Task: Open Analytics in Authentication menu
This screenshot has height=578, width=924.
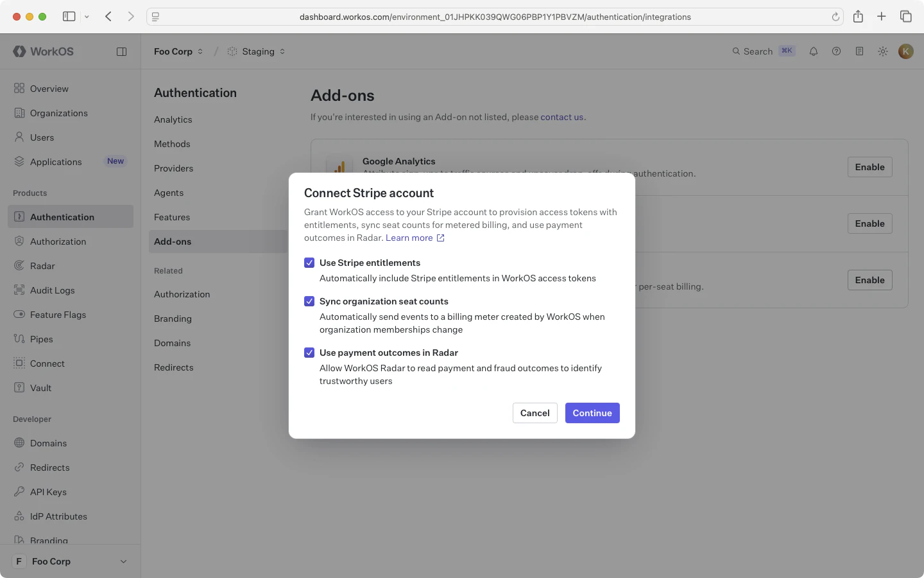Action: (173, 119)
